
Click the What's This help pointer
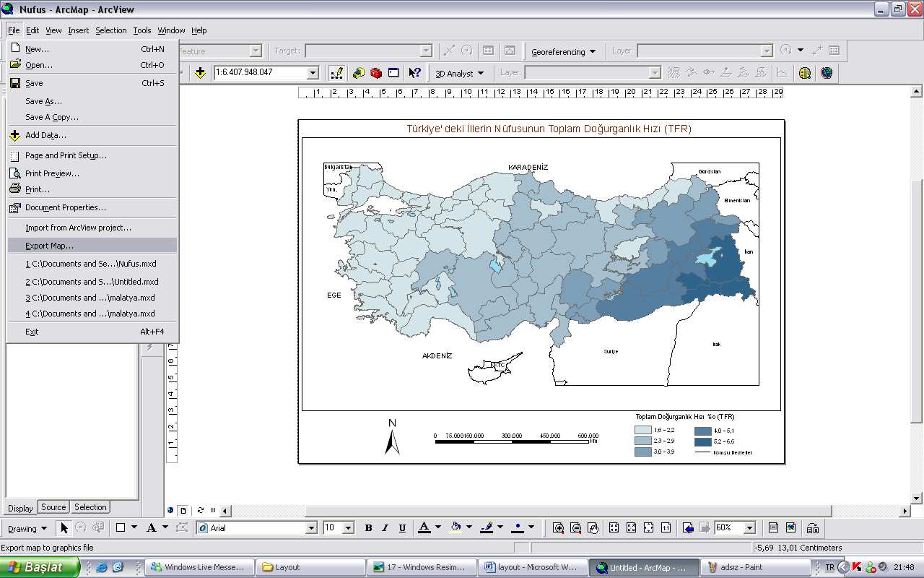click(x=414, y=73)
